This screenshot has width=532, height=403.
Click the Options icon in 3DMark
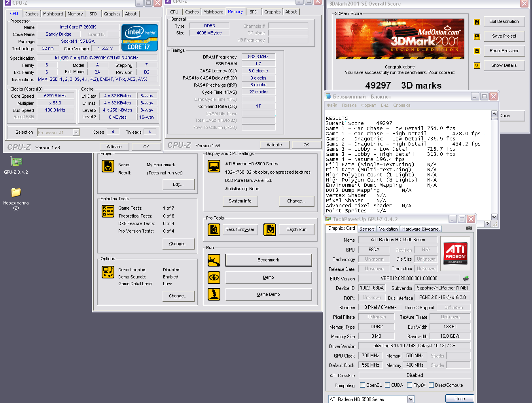coord(108,272)
